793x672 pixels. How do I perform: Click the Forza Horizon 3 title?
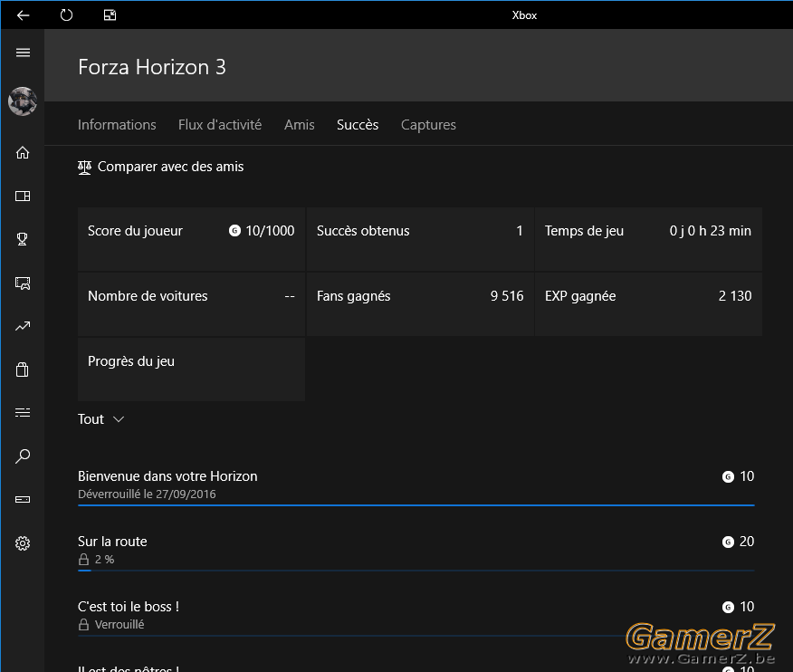pyautogui.click(x=152, y=67)
